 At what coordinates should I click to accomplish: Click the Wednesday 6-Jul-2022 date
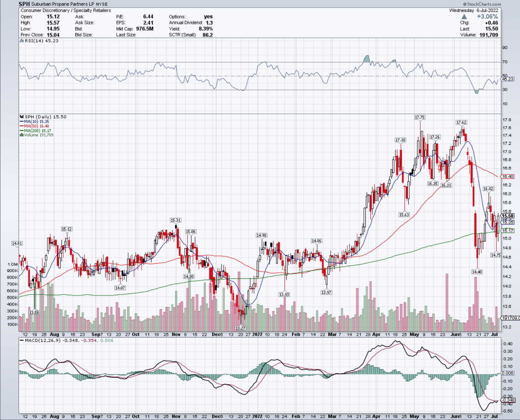click(474, 10)
